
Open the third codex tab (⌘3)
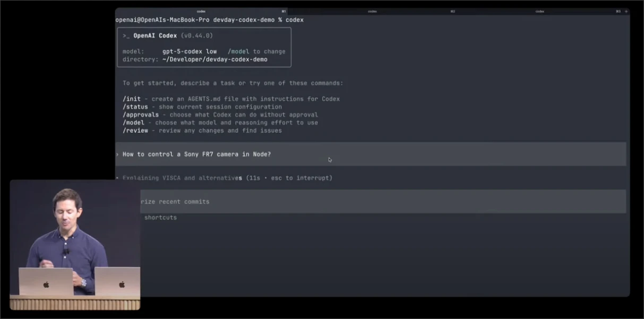(540, 11)
